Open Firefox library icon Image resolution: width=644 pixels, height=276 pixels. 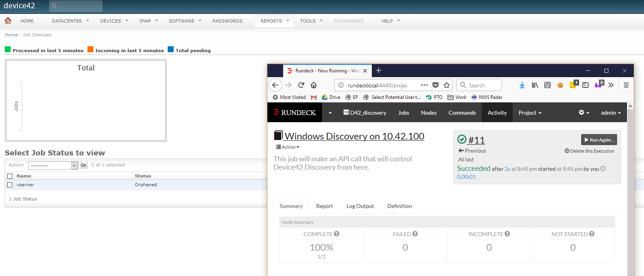coord(535,85)
